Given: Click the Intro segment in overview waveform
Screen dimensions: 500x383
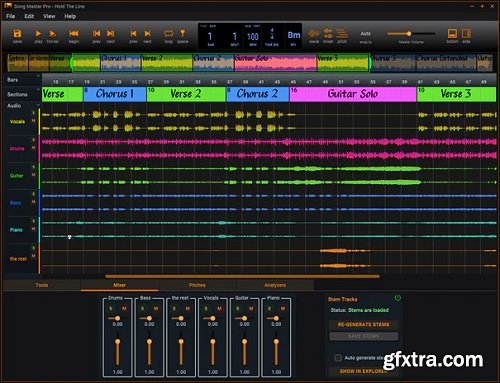Looking at the screenshot, I should pyautogui.click(x=17, y=62).
